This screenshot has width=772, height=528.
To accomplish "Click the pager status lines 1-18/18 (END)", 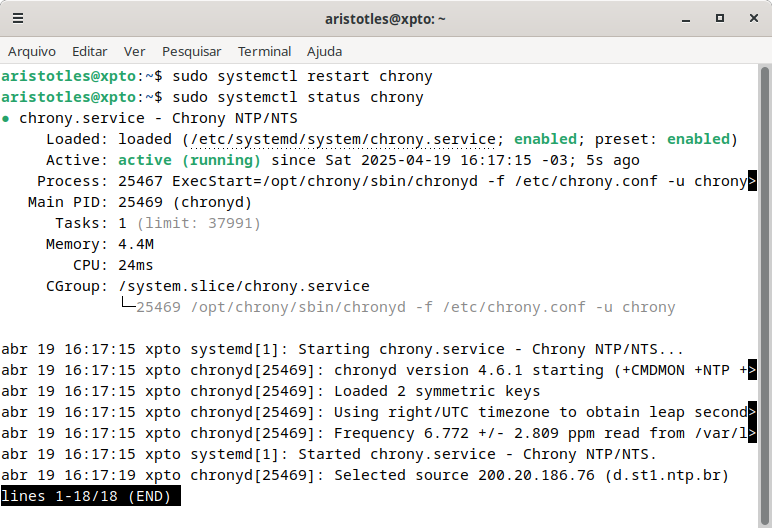I will 91,496.
